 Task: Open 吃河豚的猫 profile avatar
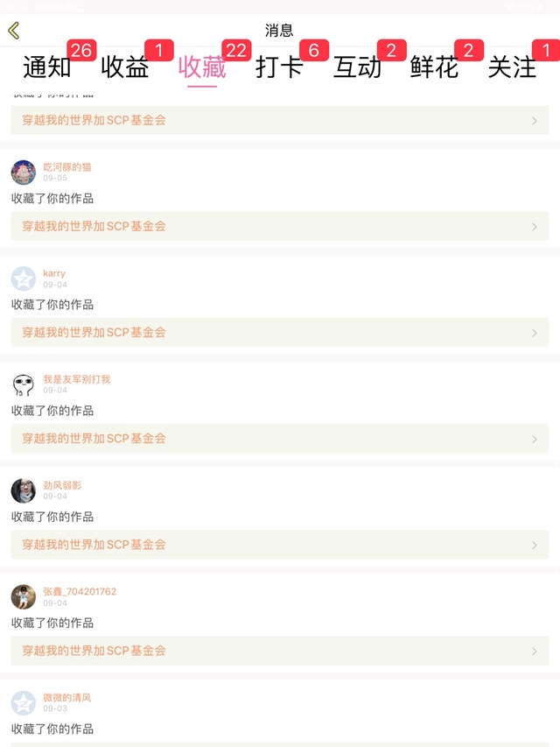[24, 173]
